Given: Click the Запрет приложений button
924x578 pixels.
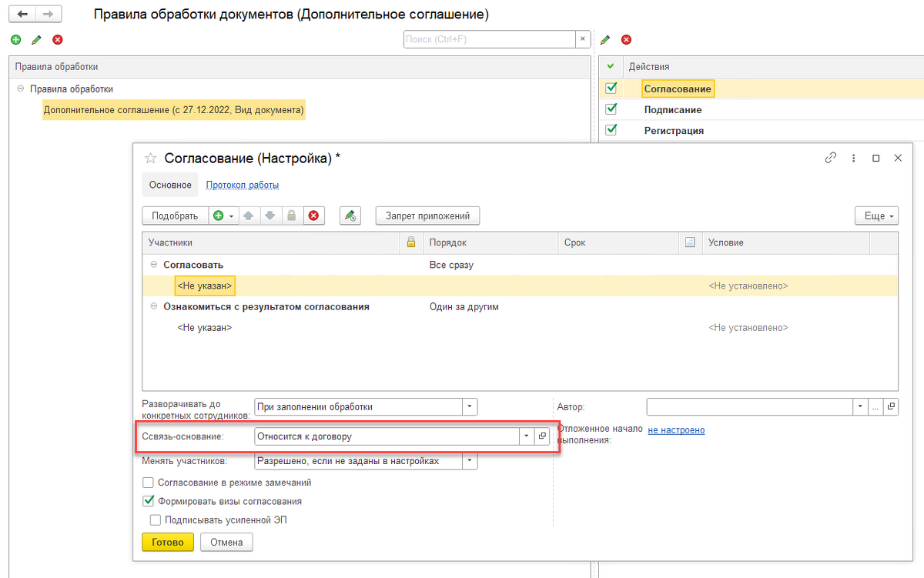Looking at the screenshot, I should click(428, 215).
